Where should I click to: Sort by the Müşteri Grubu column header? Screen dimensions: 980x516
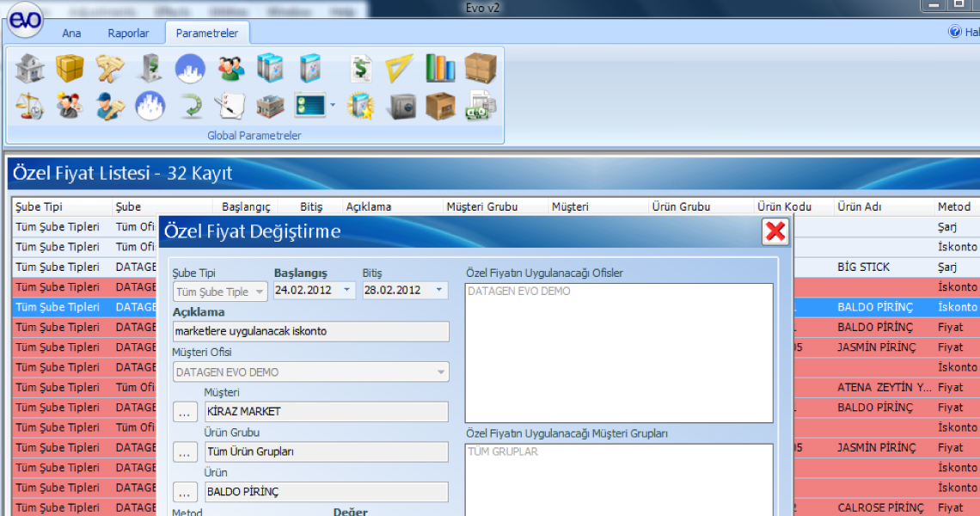[x=495, y=206]
